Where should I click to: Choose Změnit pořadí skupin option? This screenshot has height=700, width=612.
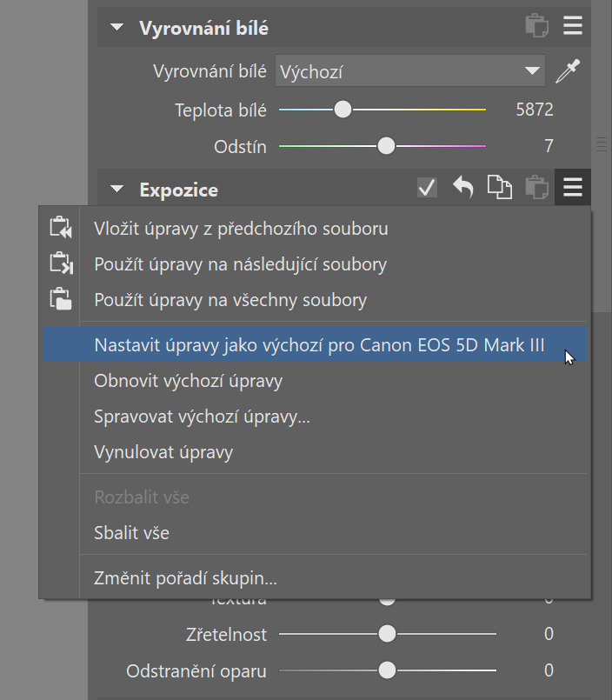(185, 577)
